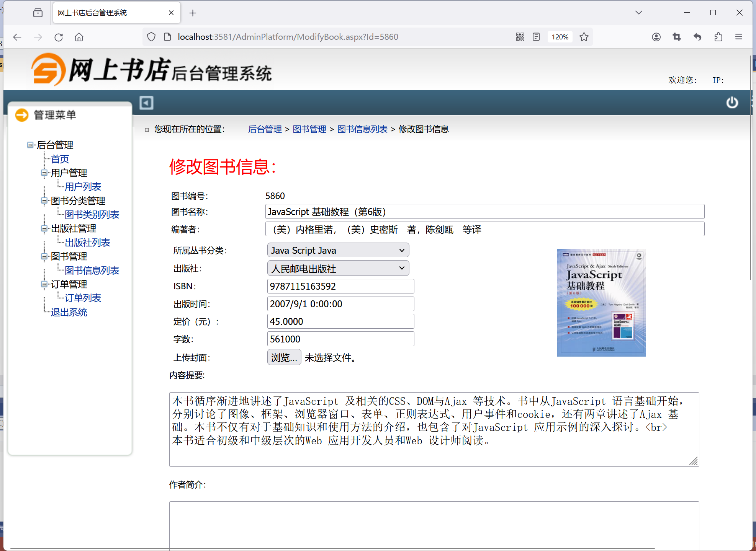
Task: Open 图书类别列表 in sidebar menu
Action: click(x=92, y=215)
